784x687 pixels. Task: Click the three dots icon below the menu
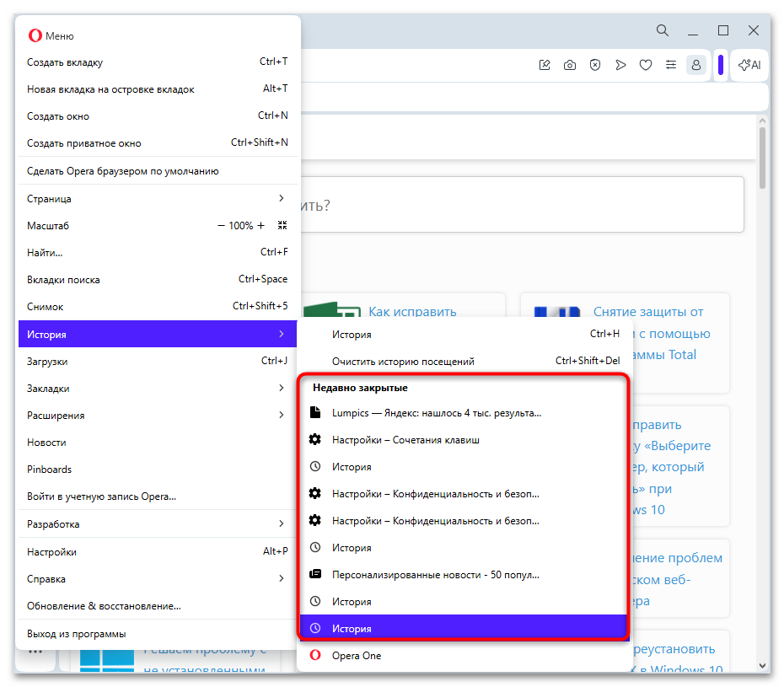click(x=35, y=652)
